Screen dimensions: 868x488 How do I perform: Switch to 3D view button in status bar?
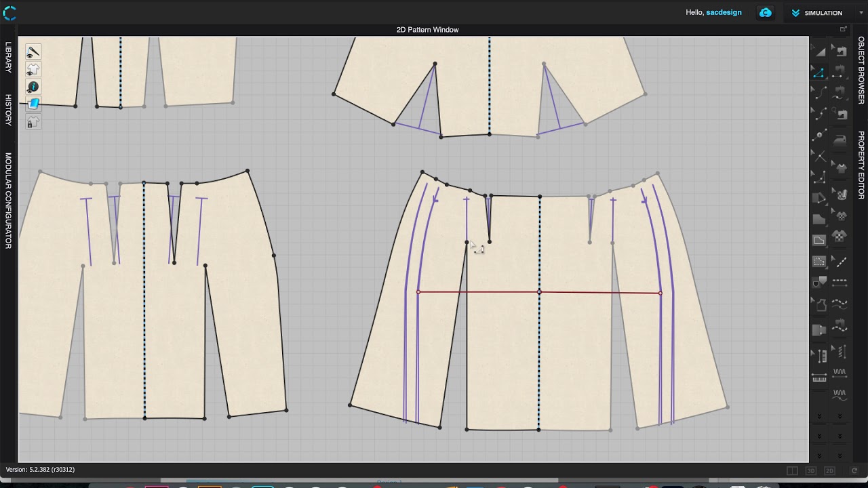[x=811, y=470]
